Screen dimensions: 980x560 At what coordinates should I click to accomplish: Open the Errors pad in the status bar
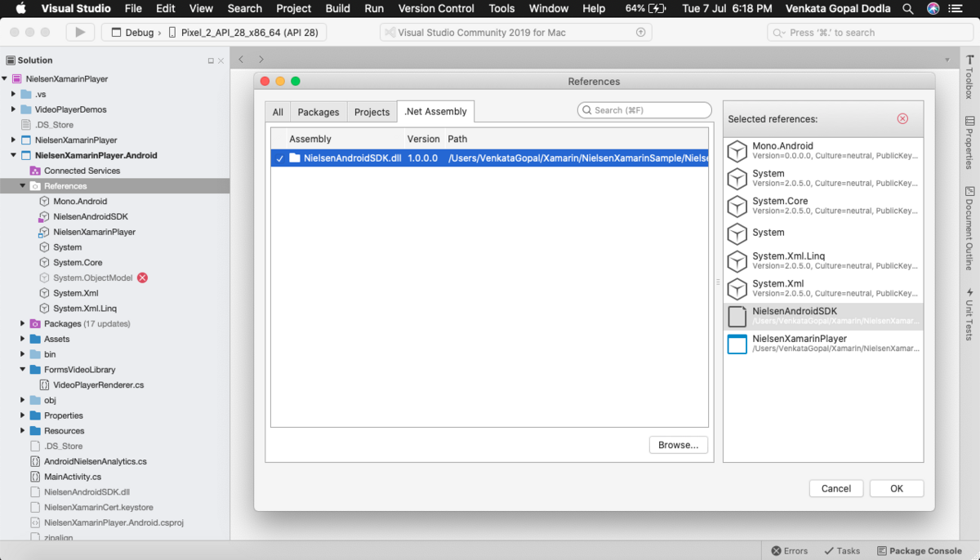click(x=788, y=550)
